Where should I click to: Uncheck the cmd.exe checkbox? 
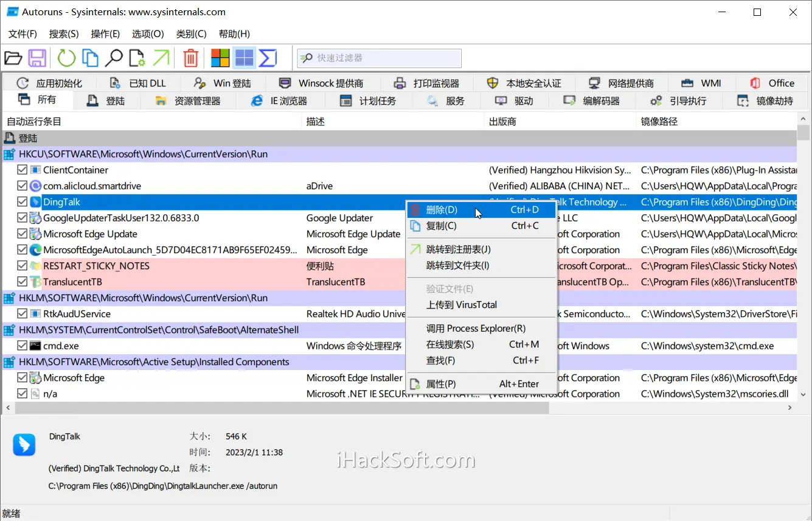click(x=23, y=346)
